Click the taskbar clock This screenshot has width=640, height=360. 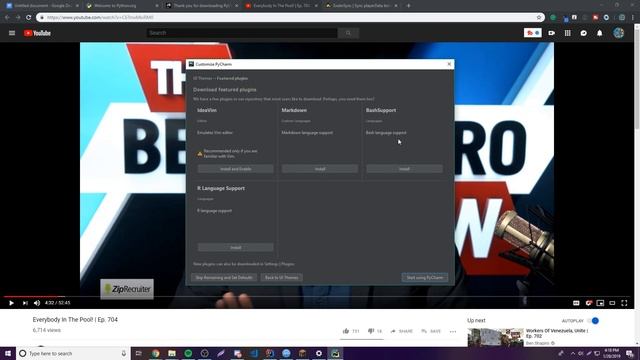tap(611, 353)
